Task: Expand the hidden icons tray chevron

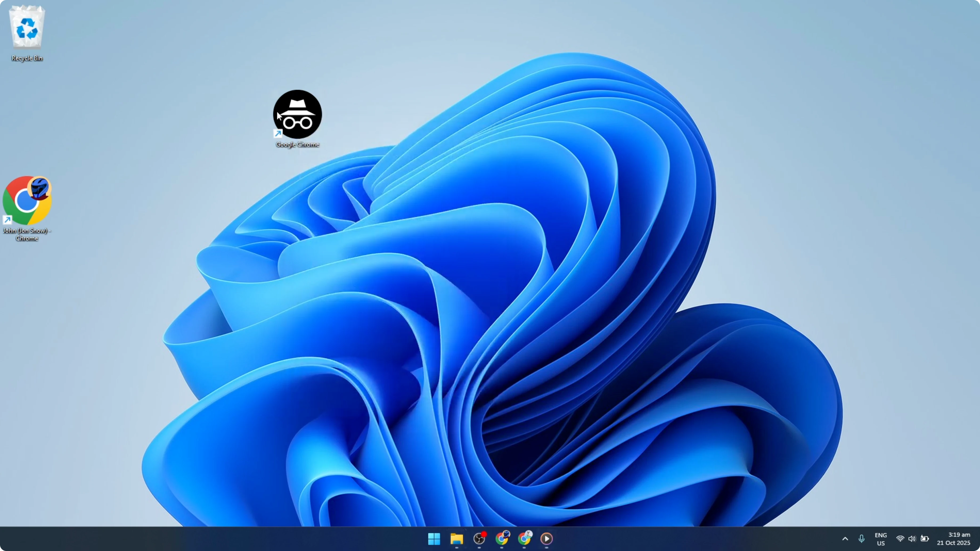Action: [x=845, y=539]
